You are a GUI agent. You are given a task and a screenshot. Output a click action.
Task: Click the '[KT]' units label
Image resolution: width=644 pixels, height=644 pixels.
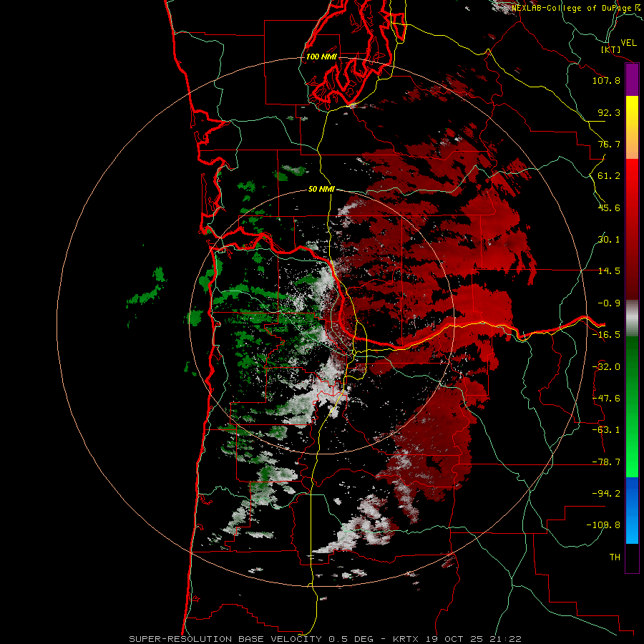611,49
